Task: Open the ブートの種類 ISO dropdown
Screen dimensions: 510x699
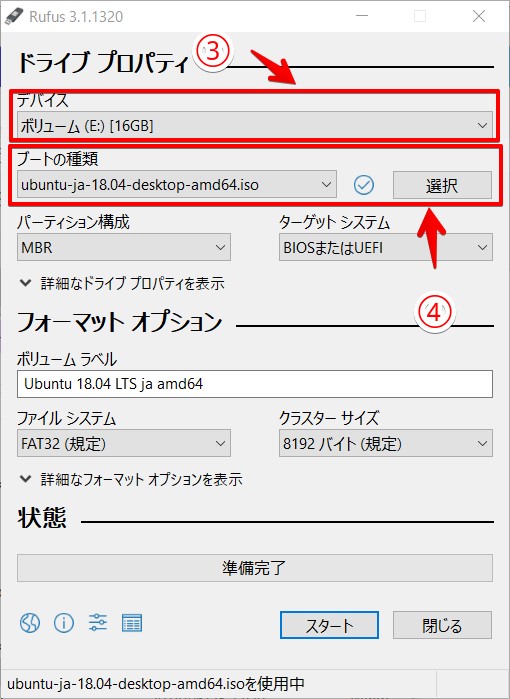Action: 177,184
